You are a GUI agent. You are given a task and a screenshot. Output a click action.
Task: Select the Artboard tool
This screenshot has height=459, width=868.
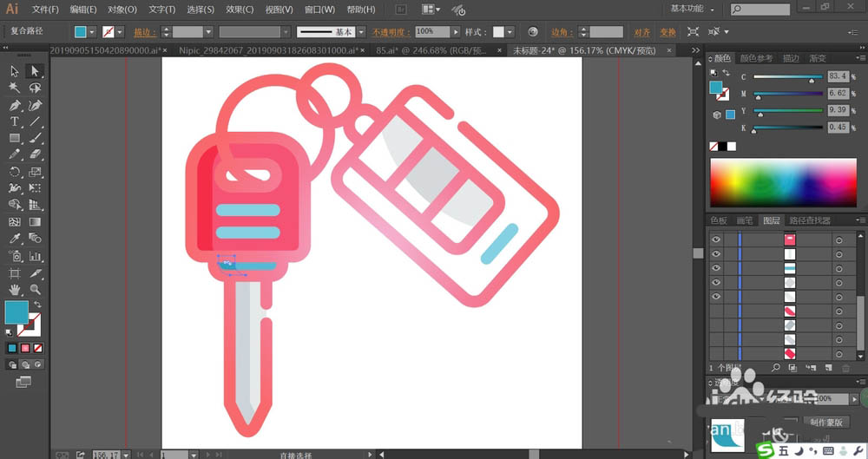pos(15,273)
